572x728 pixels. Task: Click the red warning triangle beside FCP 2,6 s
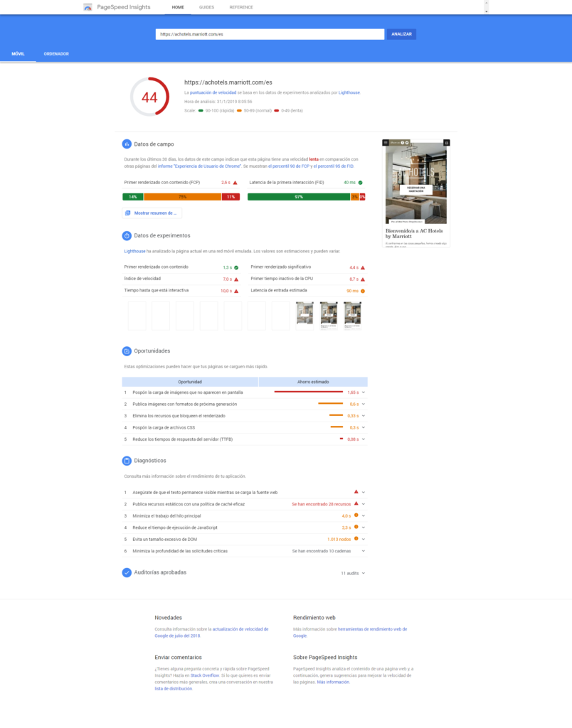click(x=235, y=183)
